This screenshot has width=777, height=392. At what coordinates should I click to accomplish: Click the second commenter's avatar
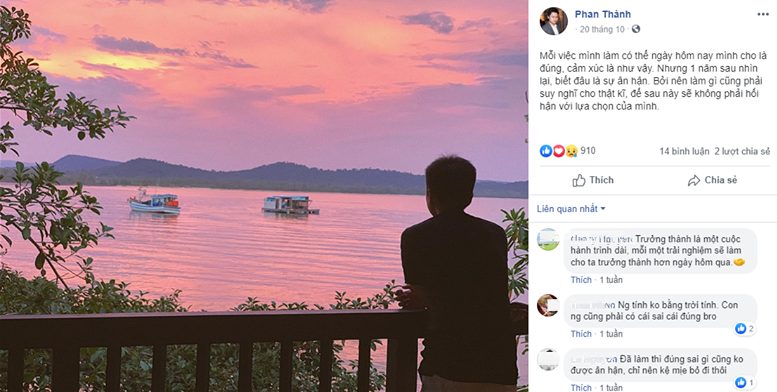548,305
